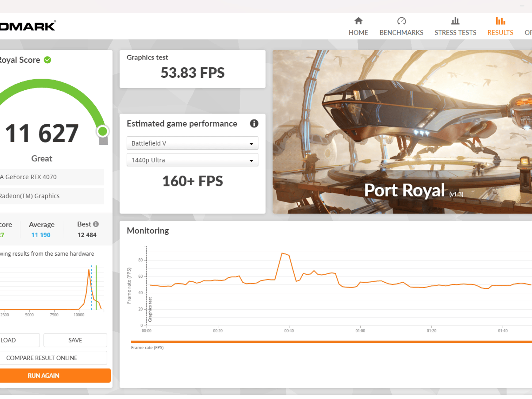Image resolution: width=532 pixels, height=399 pixels.
Task: Minimize the 3DMark window
Action: 522,6
